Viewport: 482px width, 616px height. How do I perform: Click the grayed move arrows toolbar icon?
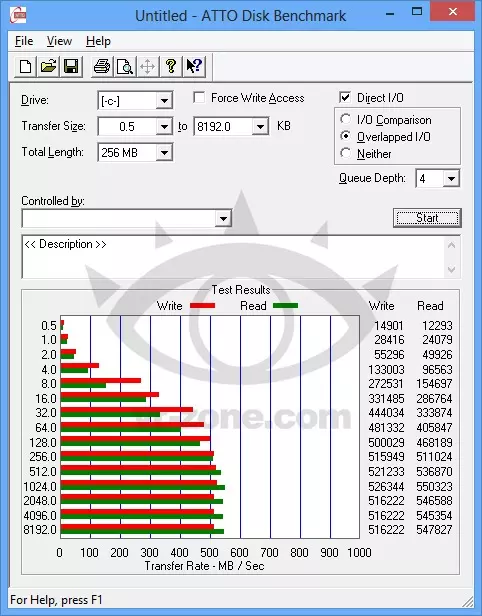(x=148, y=66)
